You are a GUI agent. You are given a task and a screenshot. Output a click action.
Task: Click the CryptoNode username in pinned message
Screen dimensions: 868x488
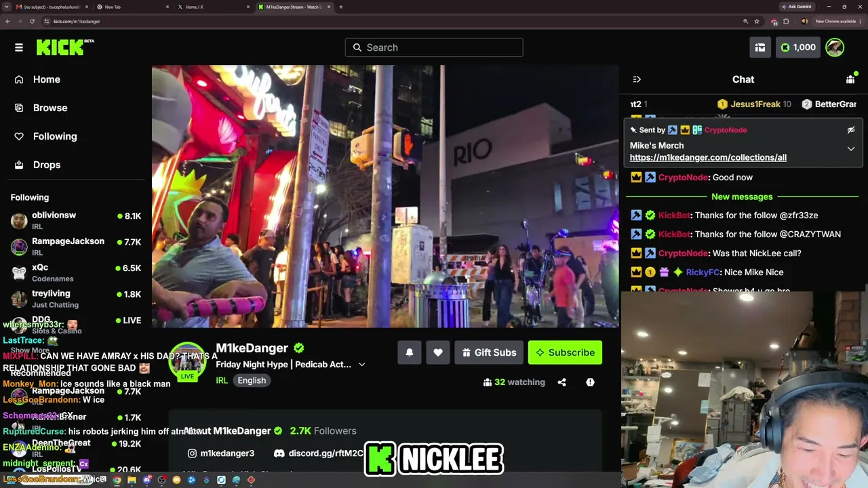pos(726,130)
